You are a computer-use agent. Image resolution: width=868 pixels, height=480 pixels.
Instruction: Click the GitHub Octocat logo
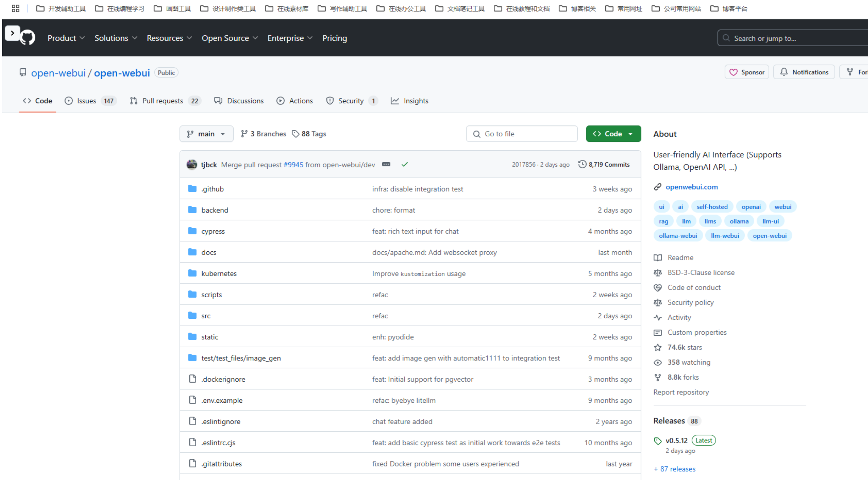point(28,38)
